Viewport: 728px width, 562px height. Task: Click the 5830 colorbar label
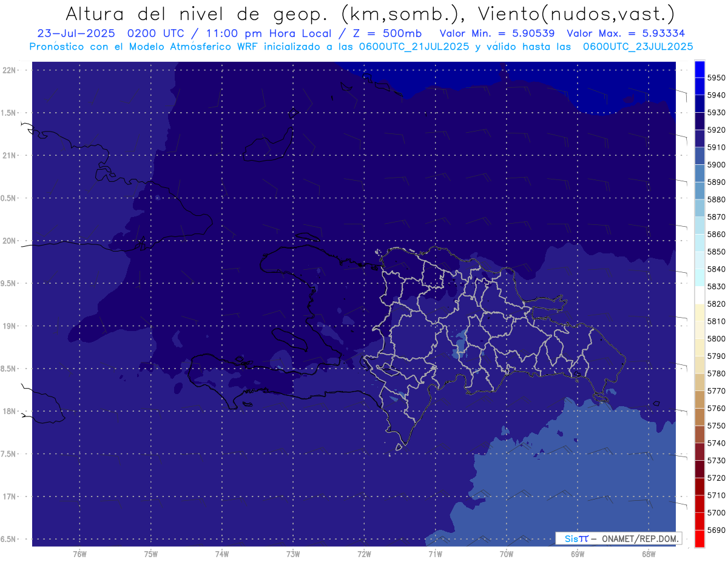pos(716,286)
